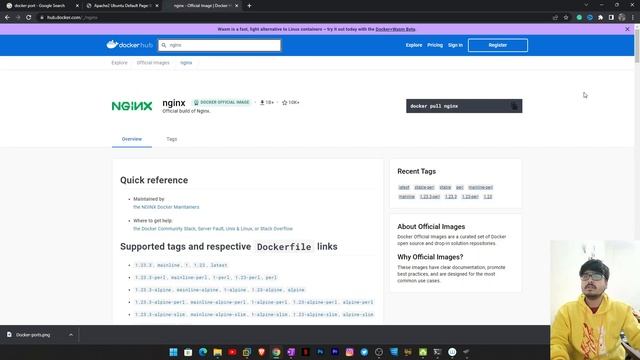Bookmark this page with the star icon
The image size is (640, 360).
(566, 18)
